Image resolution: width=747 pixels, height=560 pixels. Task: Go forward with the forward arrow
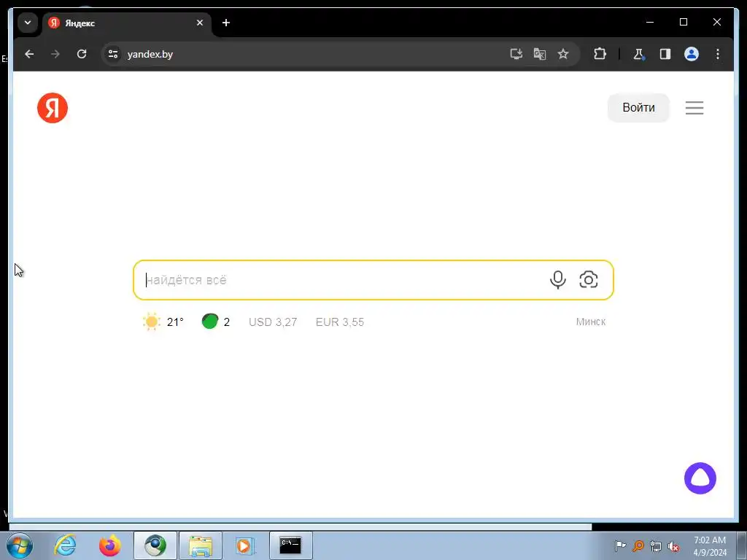pyautogui.click(x=55, y=54)
